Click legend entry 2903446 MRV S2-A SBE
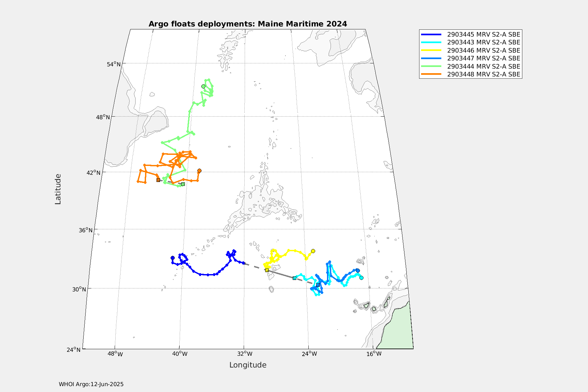This screenshot has width=588, height=392. (470, 50)
